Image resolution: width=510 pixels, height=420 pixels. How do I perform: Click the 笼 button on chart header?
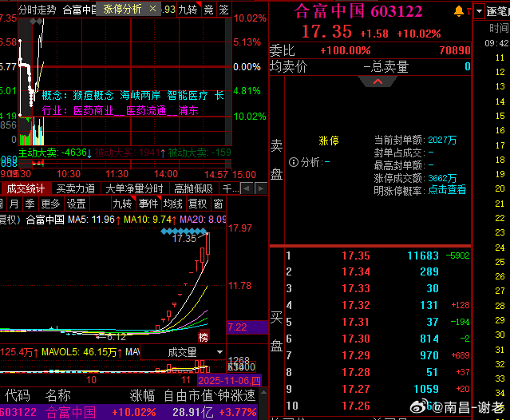click(x=223, y=10)
